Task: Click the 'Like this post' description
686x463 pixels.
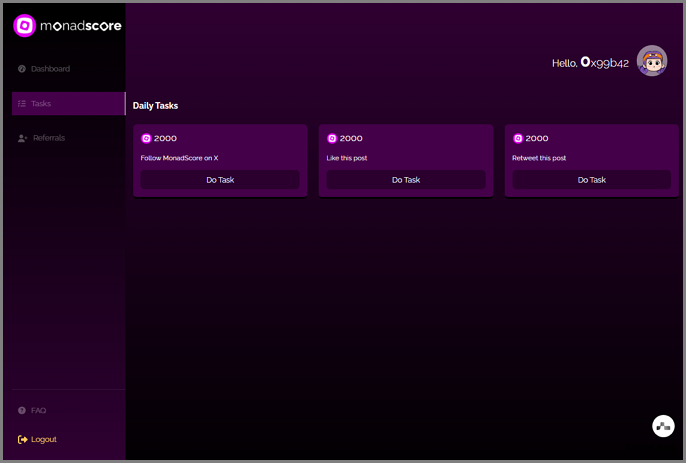Action: 347,158
